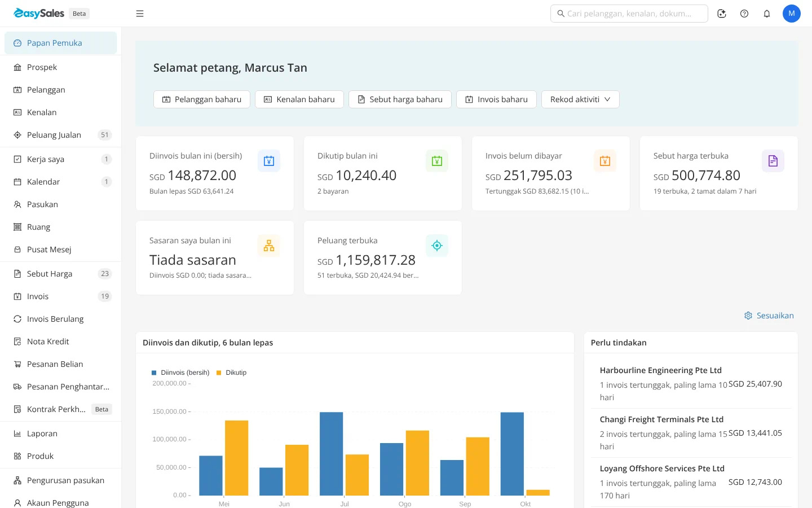This screenshot has width=812, height=508.
Task: Expand the Rekod aktiviti dropdown
Action: pos(580,99)
